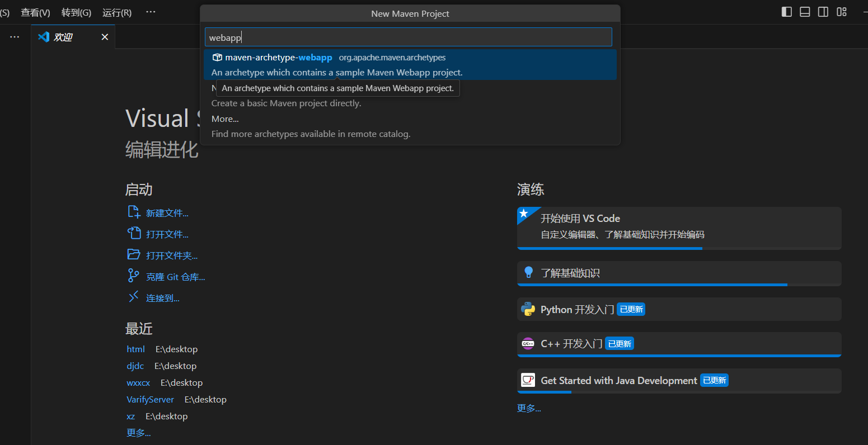Screen dimensions: 868x445
Task: Show more walkthroughs 更多... under 演练
Action: point(529,408)
